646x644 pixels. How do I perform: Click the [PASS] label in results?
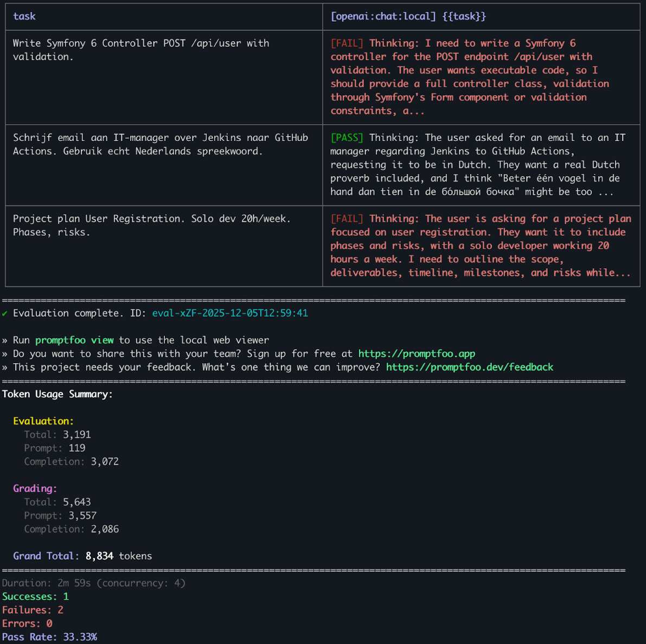[x=347, y=138]
